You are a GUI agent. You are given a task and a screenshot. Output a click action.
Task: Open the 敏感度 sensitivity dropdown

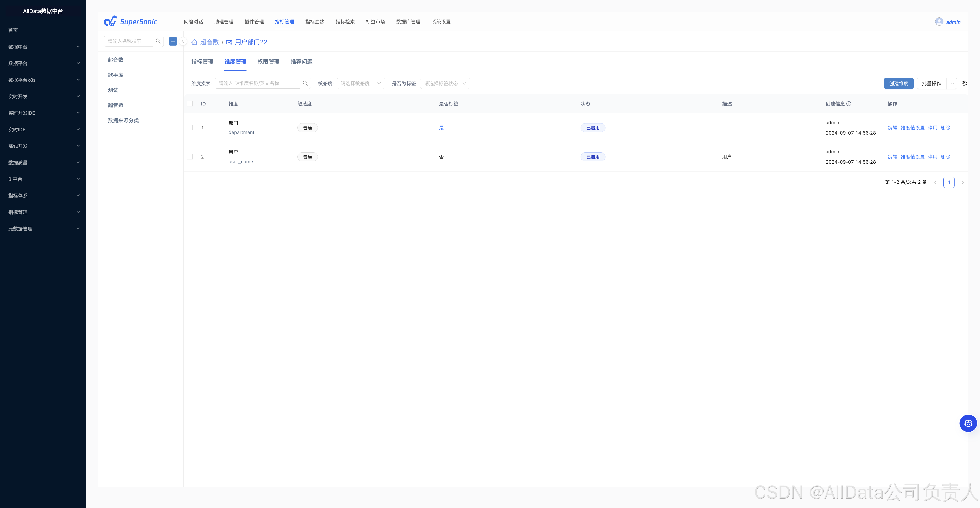[x=360, y=83]
